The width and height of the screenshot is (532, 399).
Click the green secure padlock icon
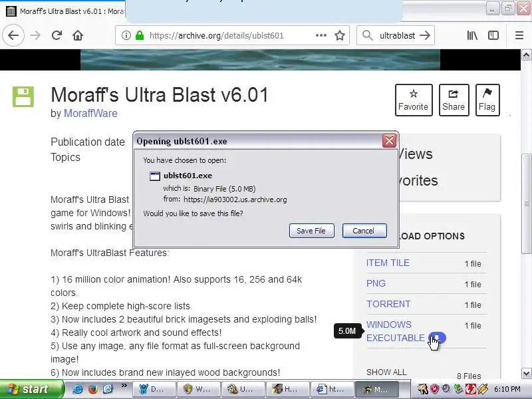click(140, 35)
